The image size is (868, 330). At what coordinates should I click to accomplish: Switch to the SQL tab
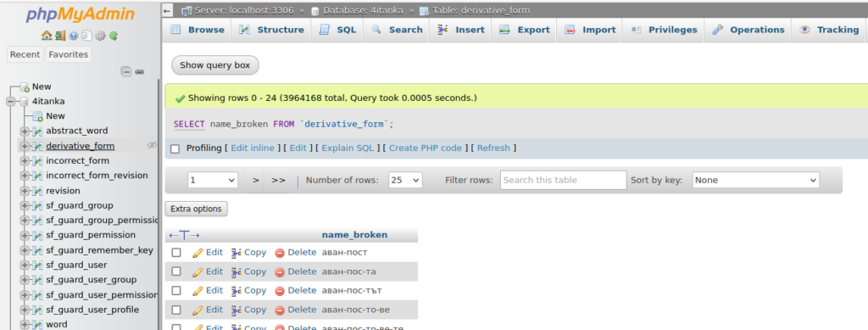tap(337, 30)
